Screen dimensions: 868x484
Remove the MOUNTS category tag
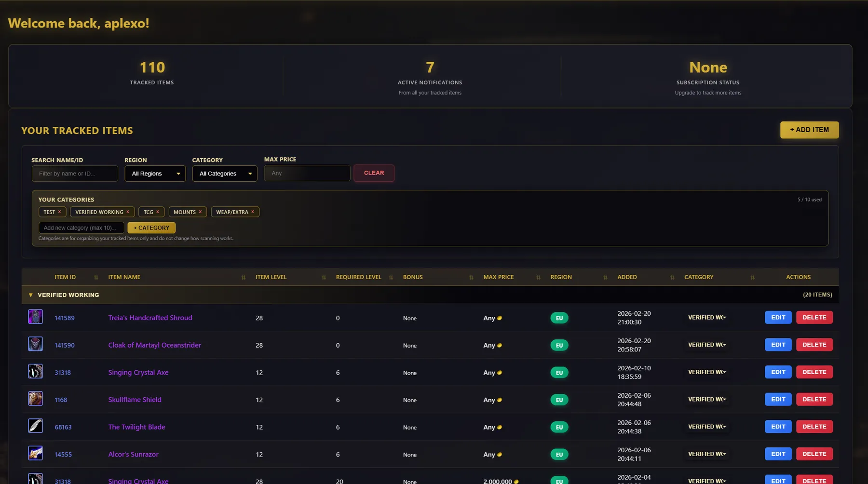[200, 212]
